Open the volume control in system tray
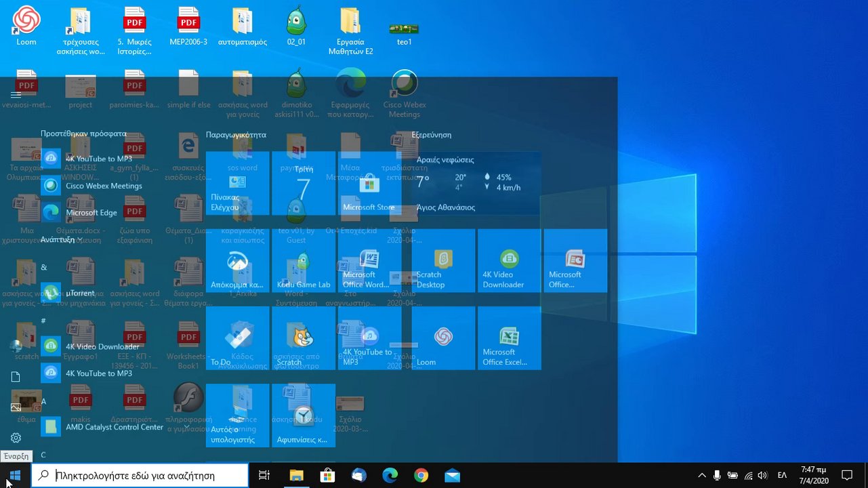 (x=763, y=476)
